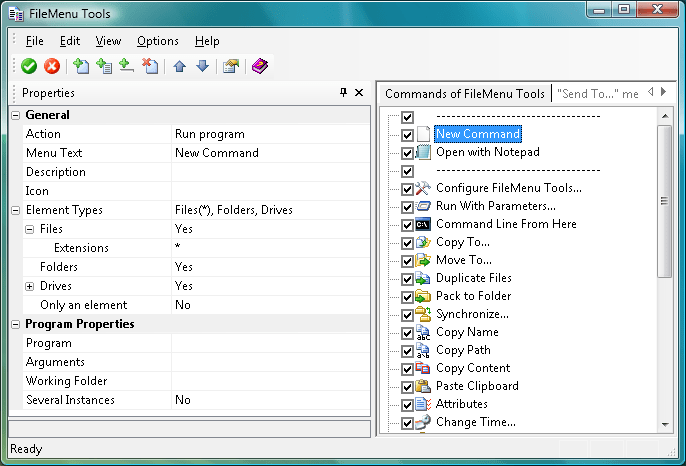The width and height of the screenshot is (686, 466).
Task: Open the Help menu
Action: (207, 41)
